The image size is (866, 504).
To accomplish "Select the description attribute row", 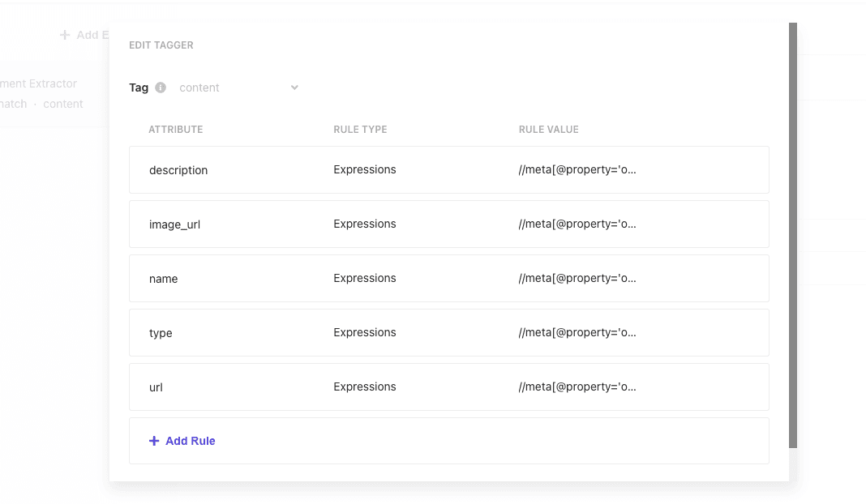I will click(x=178, y=170).
